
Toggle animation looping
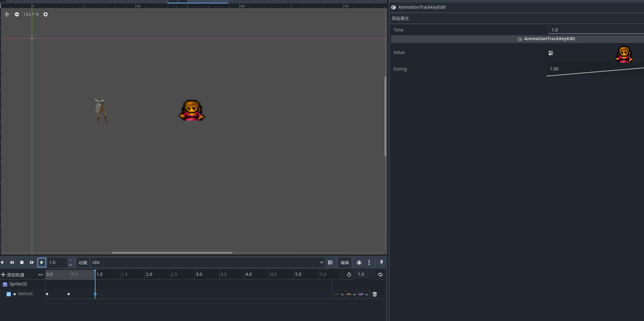coord(380,275)
